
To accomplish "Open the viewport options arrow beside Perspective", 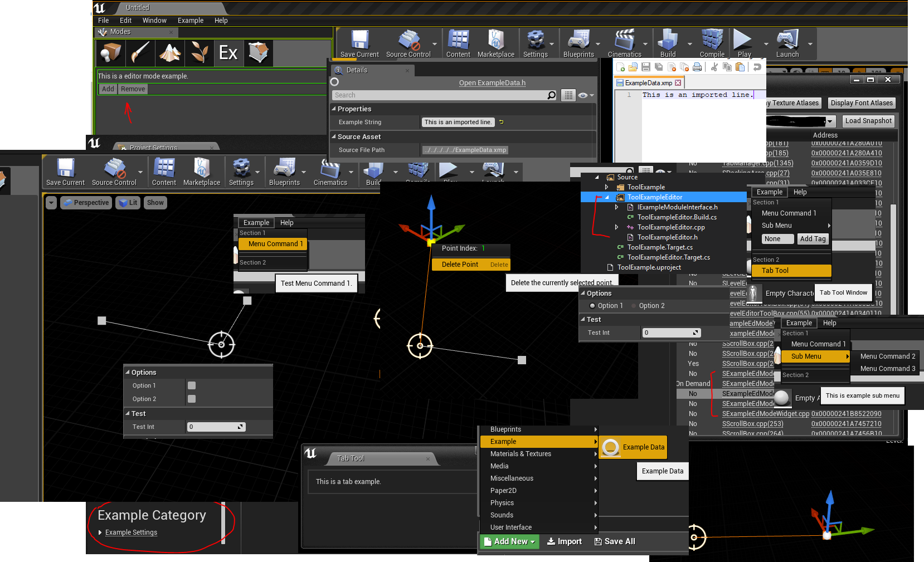I will [51, 203].
